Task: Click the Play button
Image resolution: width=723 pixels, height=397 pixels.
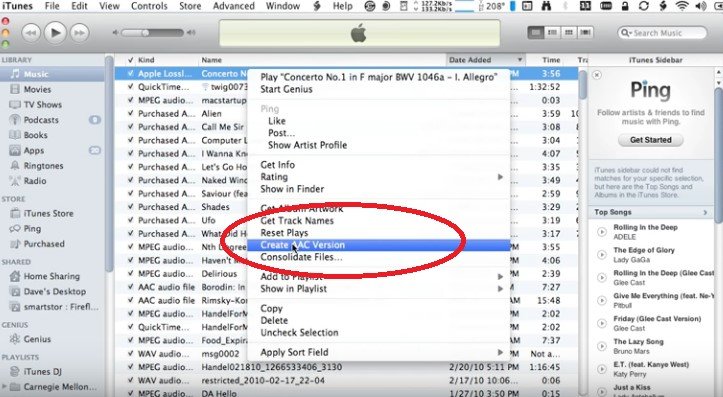Action: 55,33
